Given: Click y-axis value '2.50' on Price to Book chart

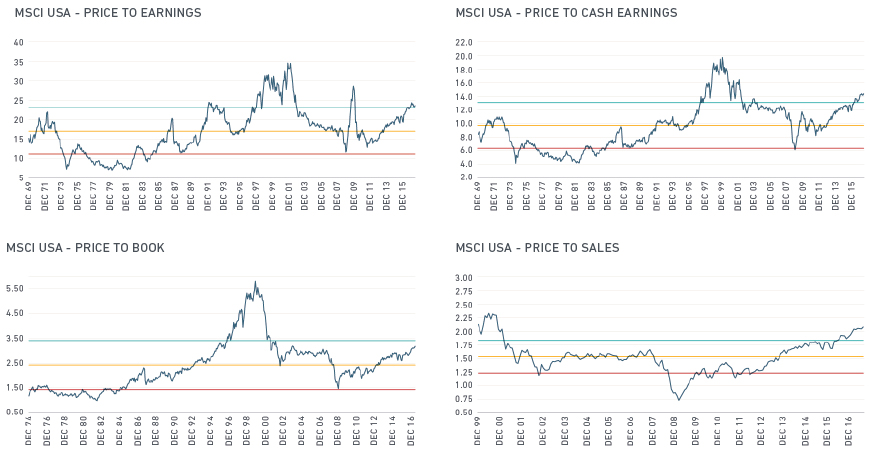Looking at the screenshot, I should pos(15,363).
